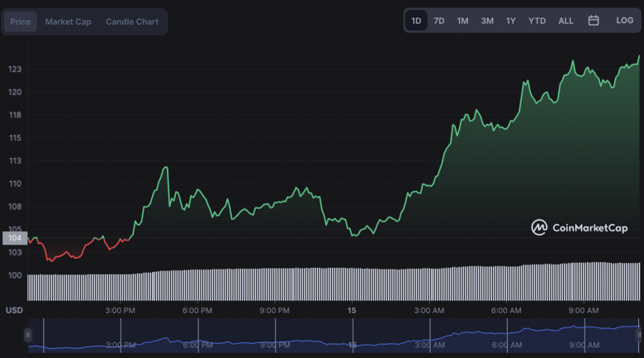
Task: Click the volume bars below the chart
Action: coord(330,284)
